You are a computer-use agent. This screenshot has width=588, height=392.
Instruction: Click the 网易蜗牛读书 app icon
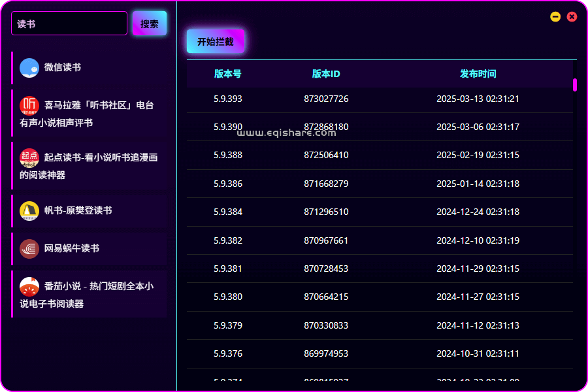point(29,248)
